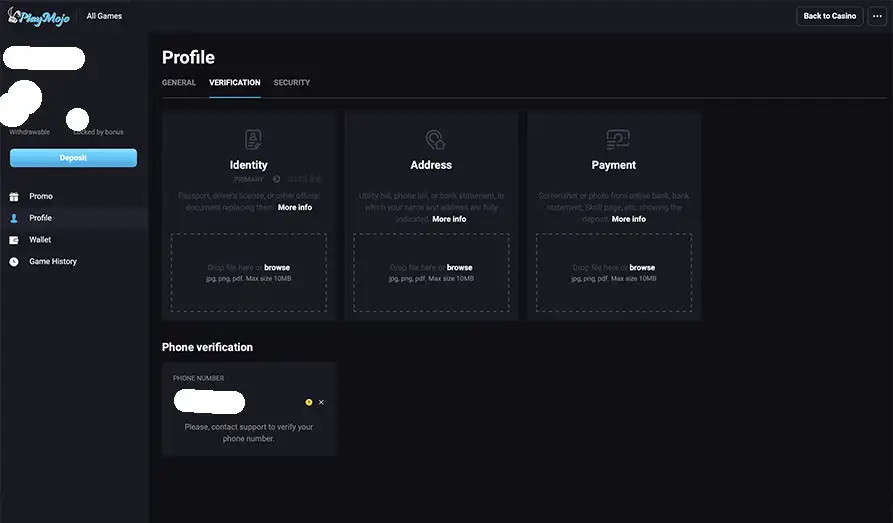Click Back to Casino button
The image size is (893, 523).
coord(830,16)
